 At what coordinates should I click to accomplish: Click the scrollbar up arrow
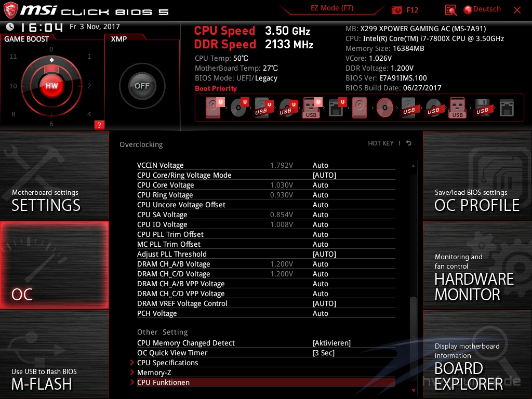(413, 166)
